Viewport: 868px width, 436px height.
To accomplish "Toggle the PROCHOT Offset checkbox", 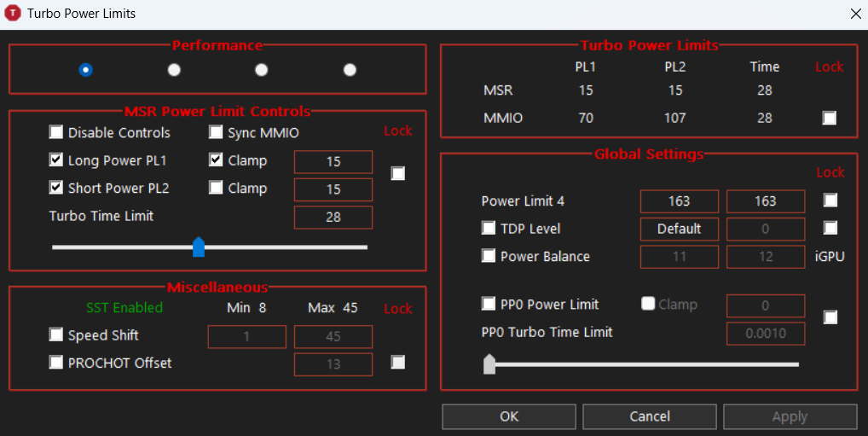I will 56,363.
